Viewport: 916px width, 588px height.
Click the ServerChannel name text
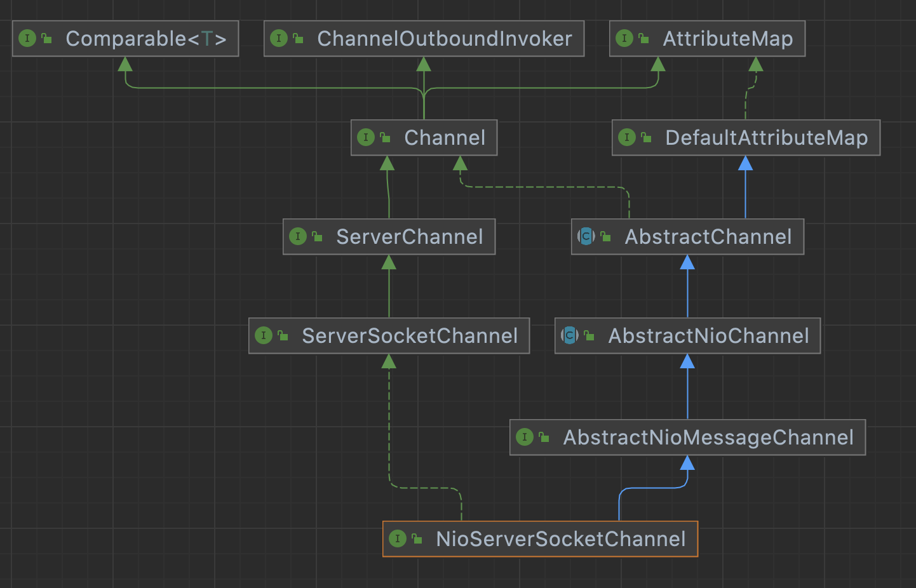coord(410,237)
